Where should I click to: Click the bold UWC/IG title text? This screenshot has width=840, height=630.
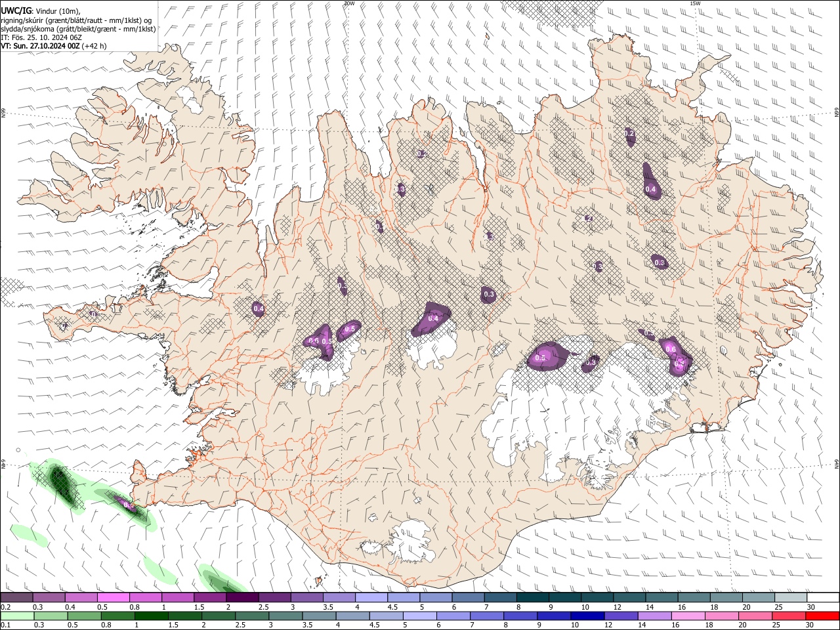(16, 10)
